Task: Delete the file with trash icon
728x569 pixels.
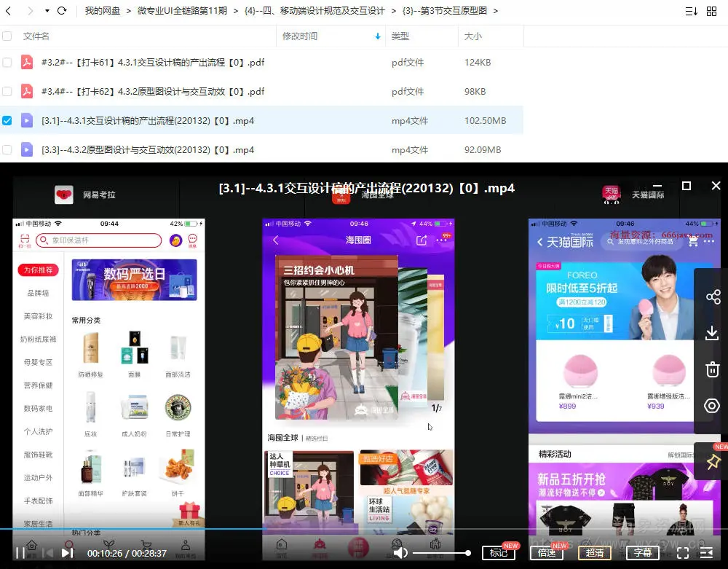Action: pos(713,369)
